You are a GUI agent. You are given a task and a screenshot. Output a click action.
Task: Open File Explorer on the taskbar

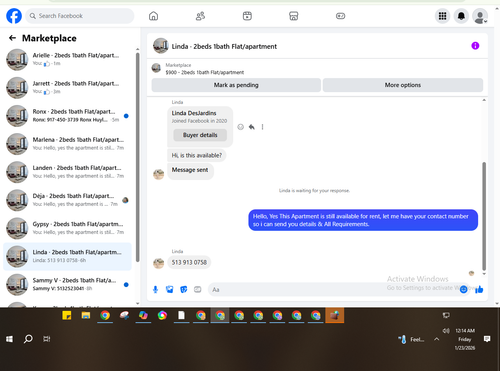coord(86,315)
